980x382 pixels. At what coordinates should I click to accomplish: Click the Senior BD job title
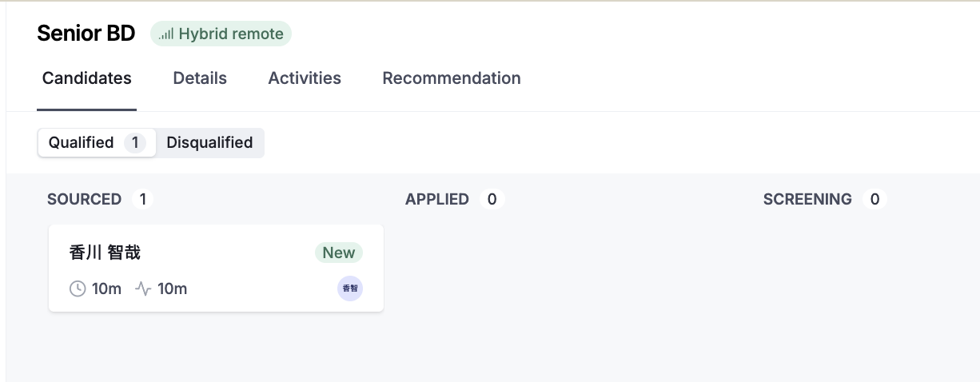[86, 34]
